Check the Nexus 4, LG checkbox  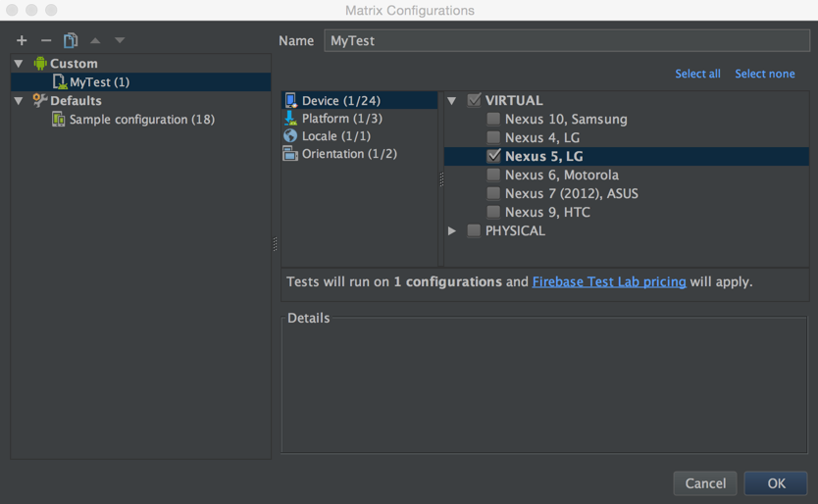click(493, 137)
